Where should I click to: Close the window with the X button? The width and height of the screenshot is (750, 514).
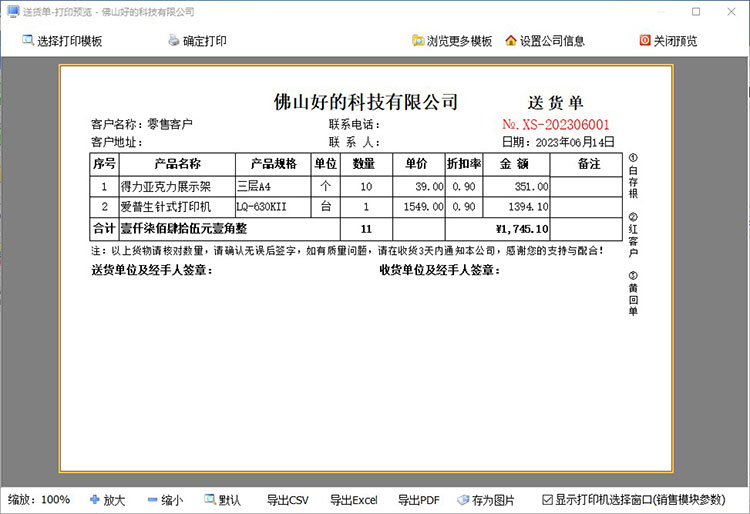click(731, 11)
